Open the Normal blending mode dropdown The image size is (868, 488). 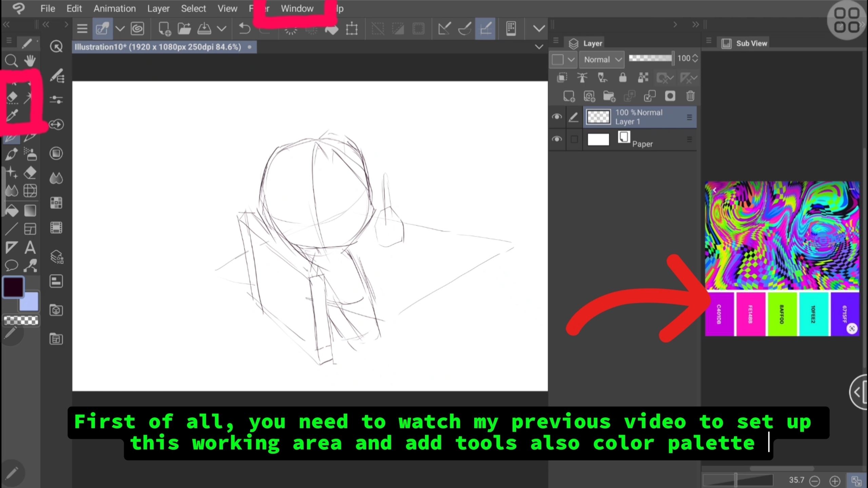pyautogui.click(x=602, y=60)
